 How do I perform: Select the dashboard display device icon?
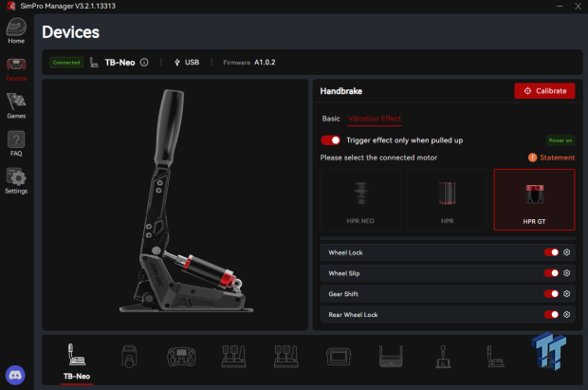pos(339,356)
